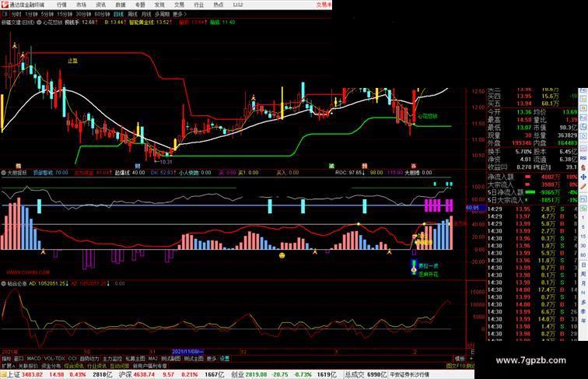Click the yellow smiley marker on sub-chart
The image size is (588, 379).
pyautogui.click(x=282, y=255)
